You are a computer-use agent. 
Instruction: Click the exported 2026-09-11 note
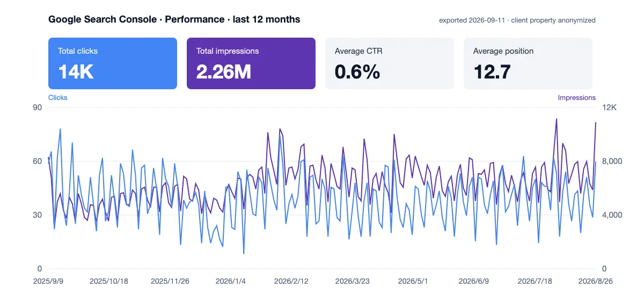click(517, 20)
